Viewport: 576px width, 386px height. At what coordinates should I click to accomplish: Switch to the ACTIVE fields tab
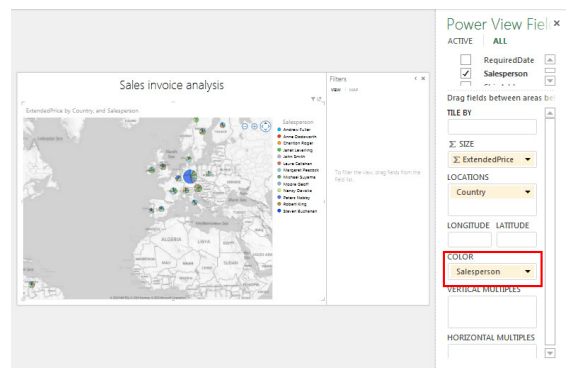pyautogui.click(x=460, y=41)
